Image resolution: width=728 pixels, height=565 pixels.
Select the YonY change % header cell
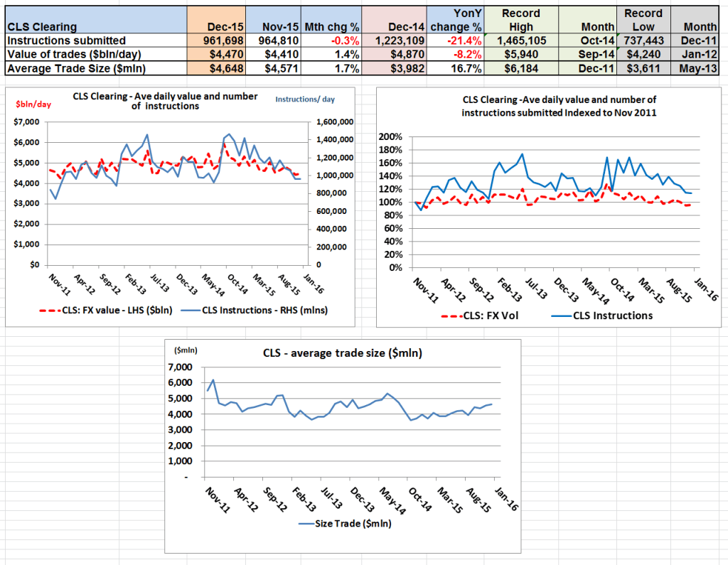(455, 20)
